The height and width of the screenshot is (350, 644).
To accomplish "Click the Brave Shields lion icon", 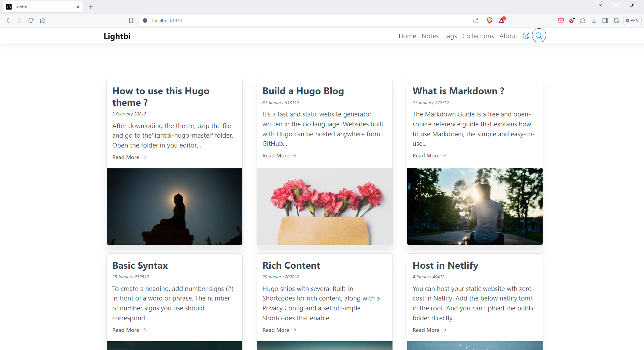I will pyautogui.click(x=490, y=20).
